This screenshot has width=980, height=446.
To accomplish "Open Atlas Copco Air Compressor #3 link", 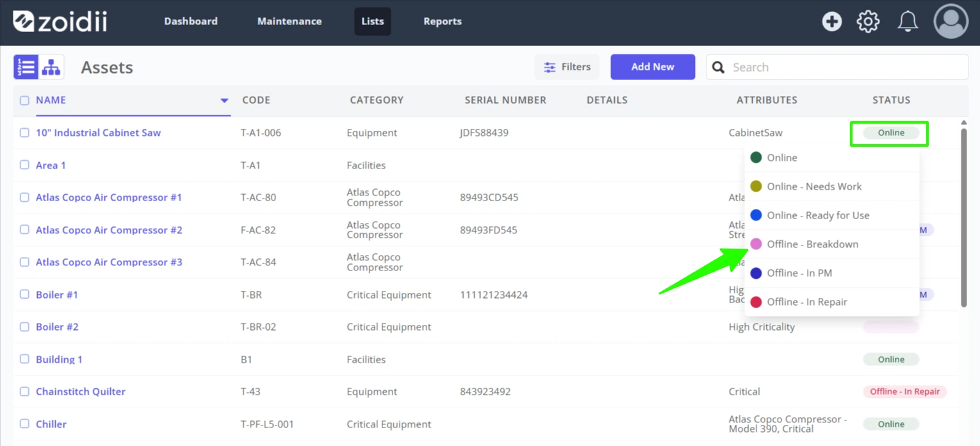I will (x=109, y=262).
